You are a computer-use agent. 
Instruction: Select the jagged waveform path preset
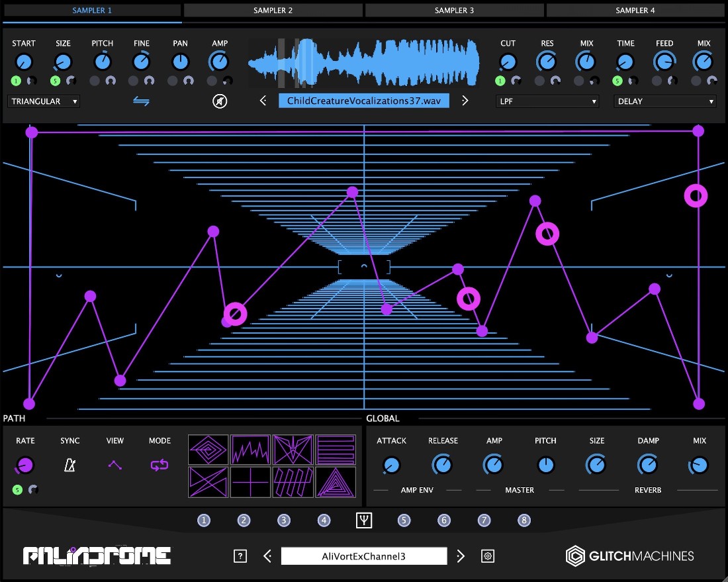[x=251, y=450]
